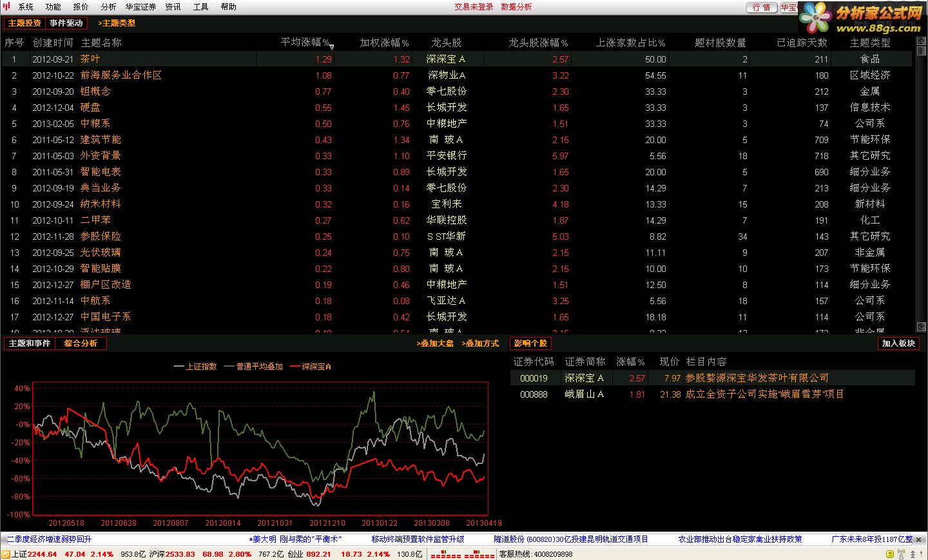928x560 pixels.
Task: Select stock row 000019 深深宝A
Action: click(x=712, y=378)
